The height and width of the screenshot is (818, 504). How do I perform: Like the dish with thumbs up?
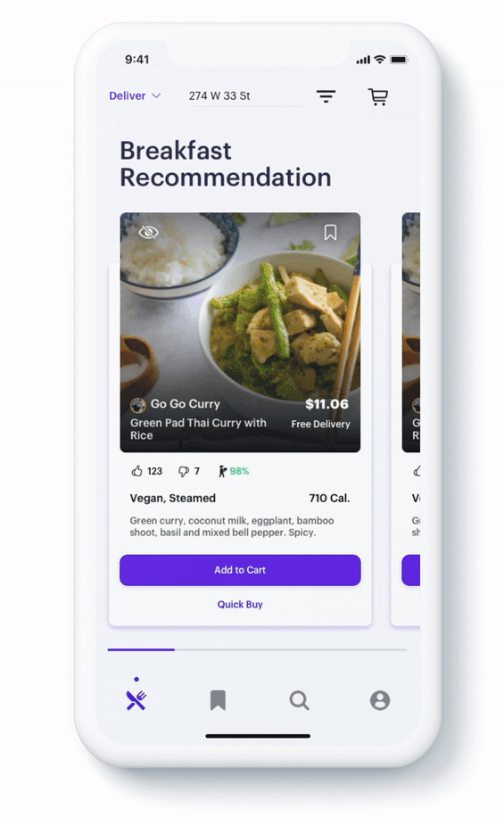(x=136, y=471)
